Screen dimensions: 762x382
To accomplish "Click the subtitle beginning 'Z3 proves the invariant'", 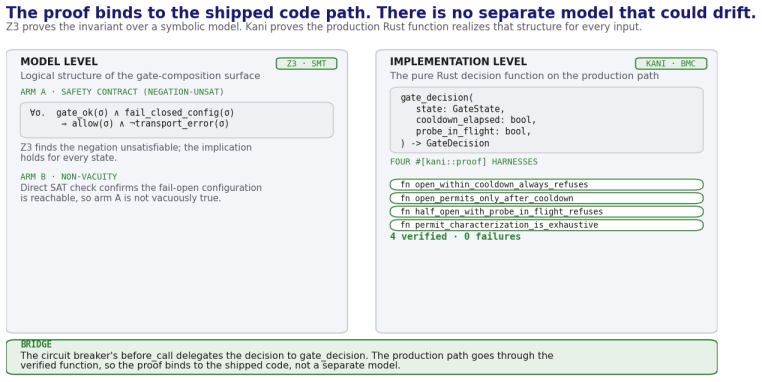I will point(324,27).
